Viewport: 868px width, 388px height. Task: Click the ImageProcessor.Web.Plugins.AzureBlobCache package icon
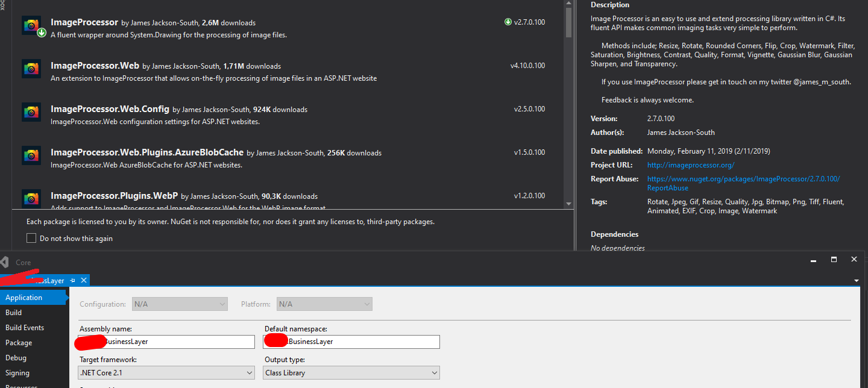point(31,155)
